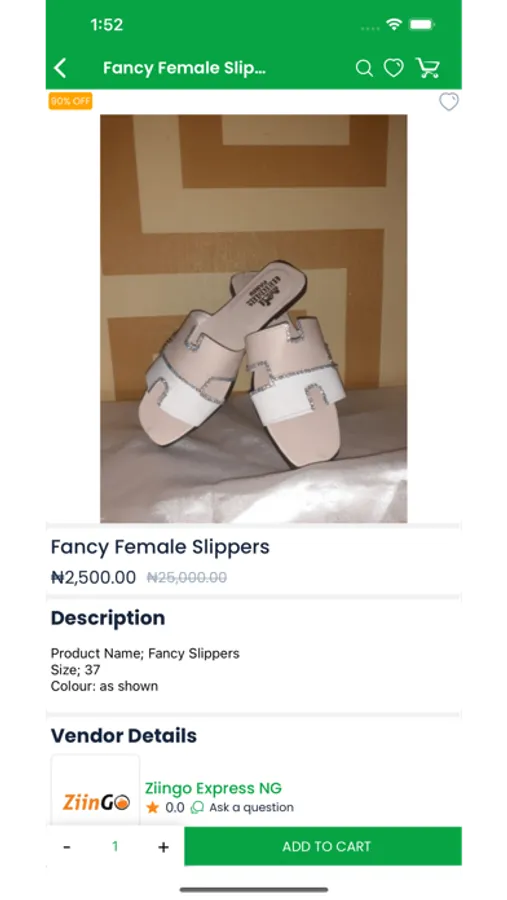Screen dimensions: 507x900
Task: Click the chat bubble icon
Action: [x=197, y=808]
